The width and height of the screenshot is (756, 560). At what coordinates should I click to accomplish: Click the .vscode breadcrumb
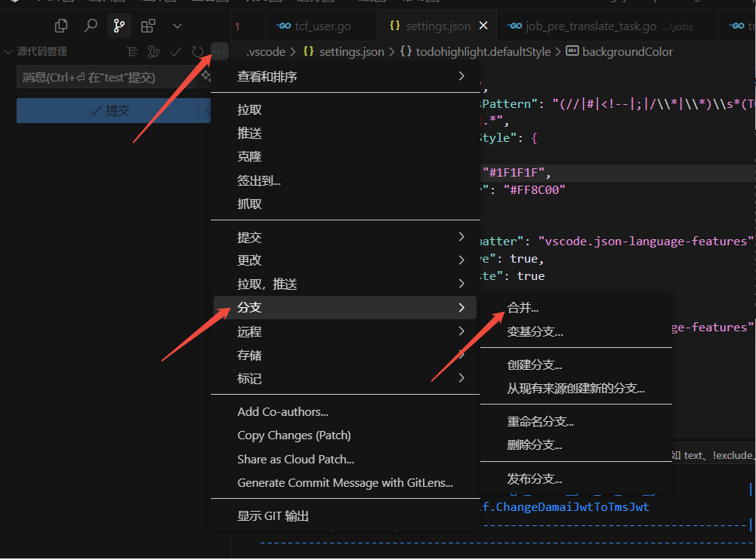pos(266,51)
